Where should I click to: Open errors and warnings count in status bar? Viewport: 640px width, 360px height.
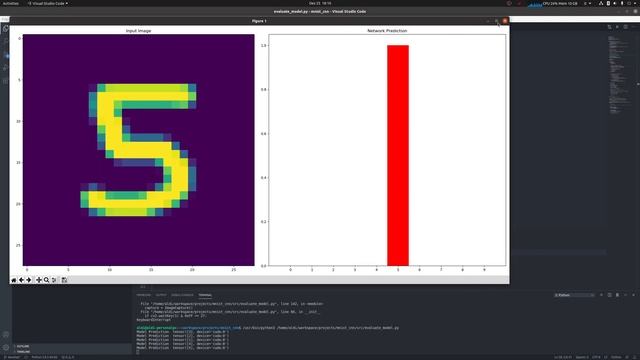pyautogui.click(x=68, y=357)
